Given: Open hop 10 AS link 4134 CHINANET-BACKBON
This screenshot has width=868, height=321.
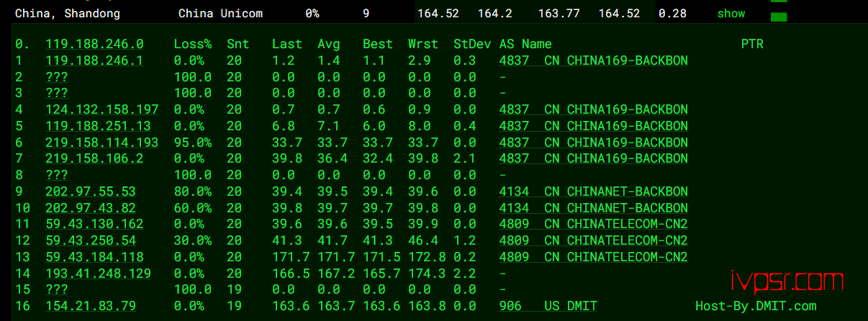Looking at the screenshot, I should tap(594, 208).
